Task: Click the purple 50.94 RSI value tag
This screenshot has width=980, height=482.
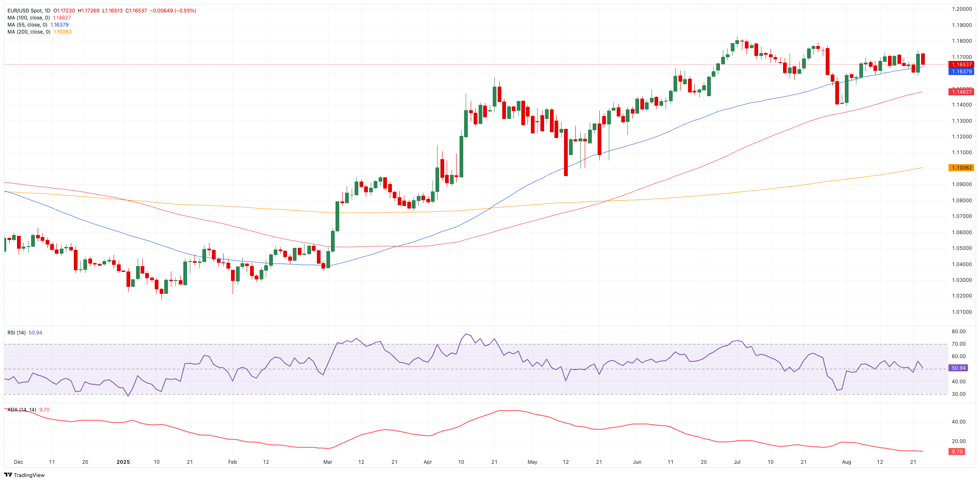Action: pos(958,368)
